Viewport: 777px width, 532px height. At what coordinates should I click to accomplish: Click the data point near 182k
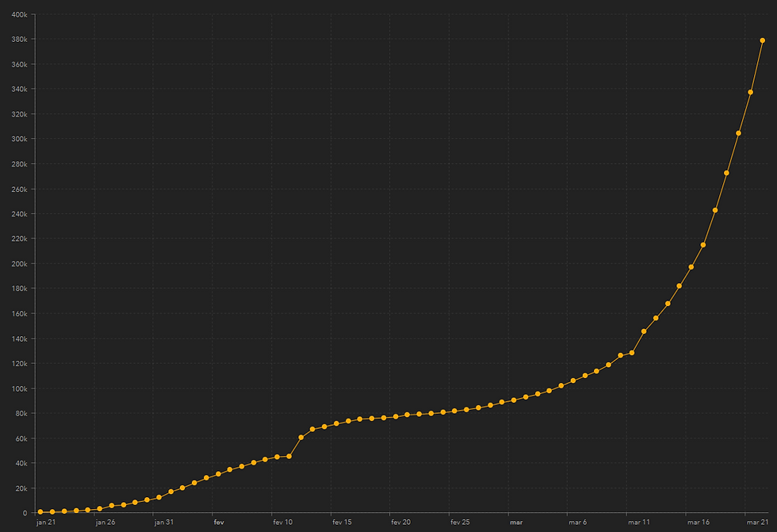pos(679,285)
